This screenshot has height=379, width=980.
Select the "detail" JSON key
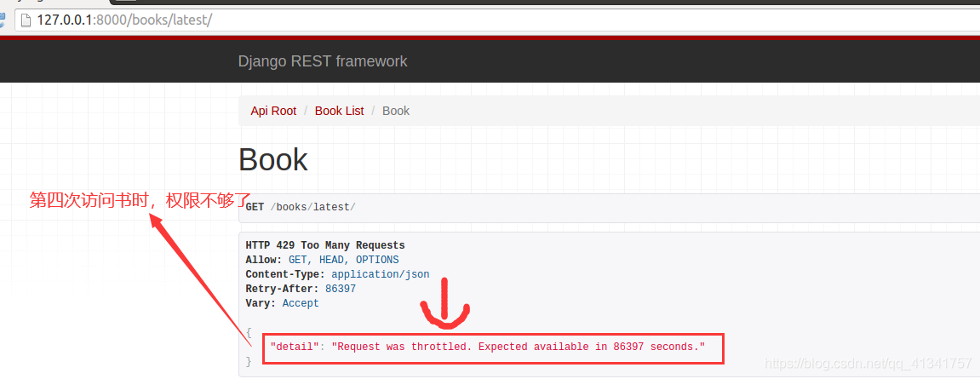coord(294,347)
